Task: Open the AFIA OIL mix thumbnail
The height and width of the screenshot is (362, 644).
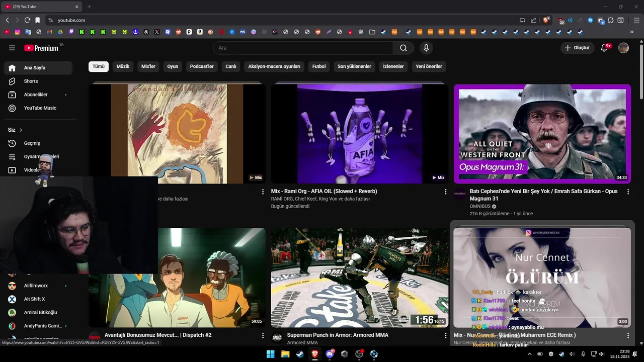Action: [x=360, y=134]
